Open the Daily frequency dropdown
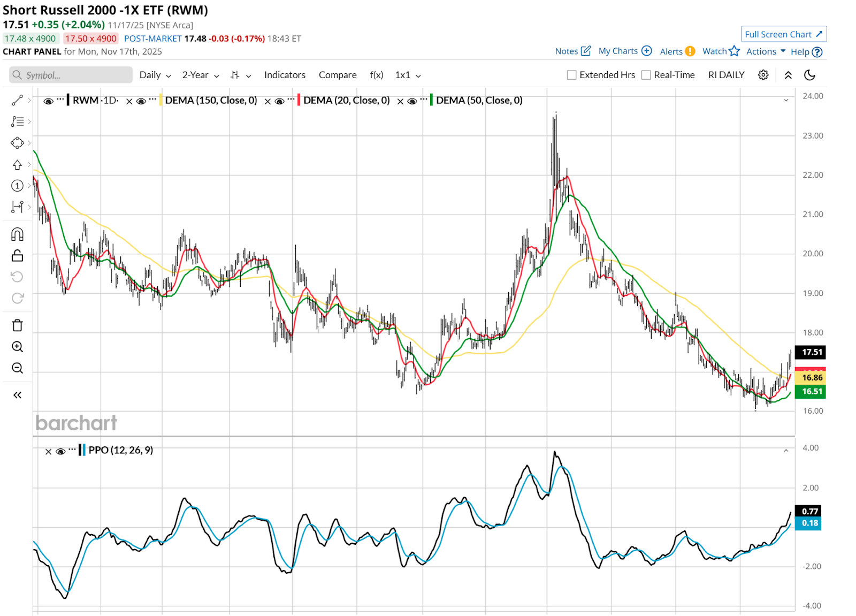This screenshot has width=856, height=616. tap(155, 75)
